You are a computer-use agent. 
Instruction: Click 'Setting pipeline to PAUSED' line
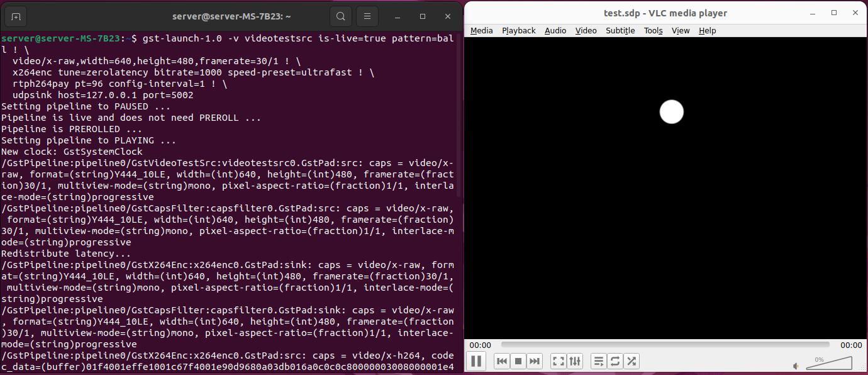pos(86,106)
